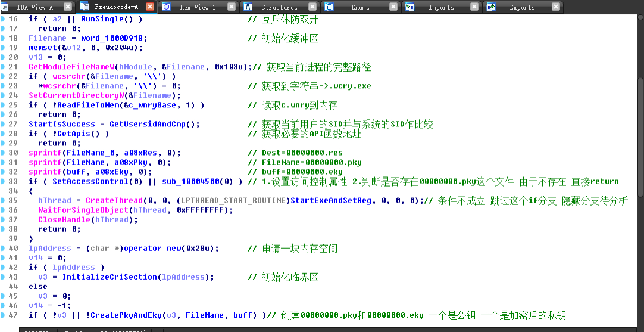Switch to the IDA View-A tab

35,7
